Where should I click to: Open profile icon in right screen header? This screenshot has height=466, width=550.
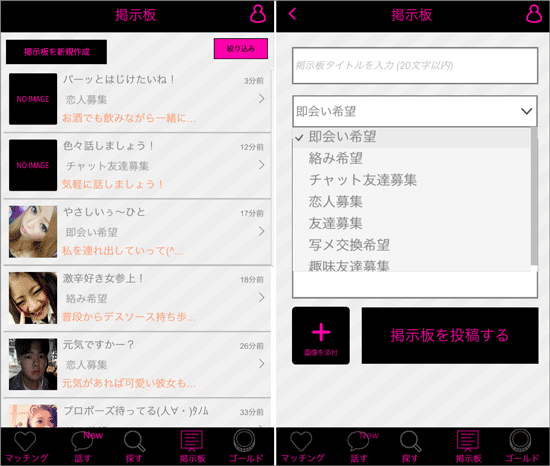tap(534, 14)
